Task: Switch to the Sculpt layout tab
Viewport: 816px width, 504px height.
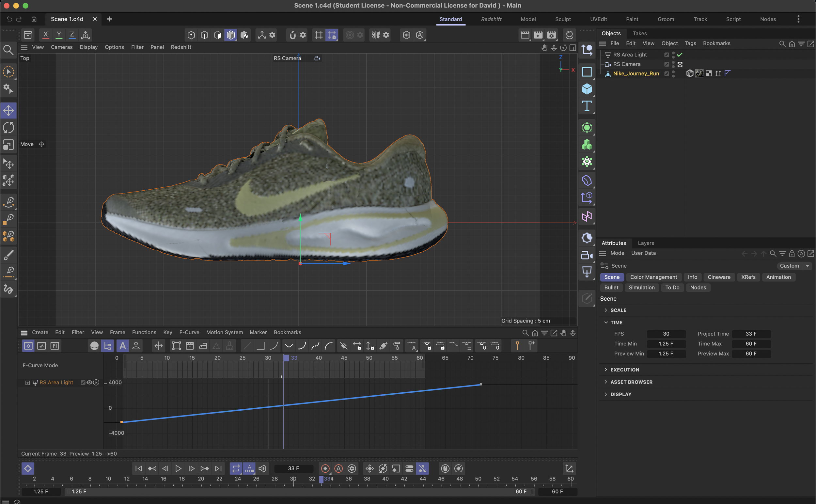Action: pos(563,19)
